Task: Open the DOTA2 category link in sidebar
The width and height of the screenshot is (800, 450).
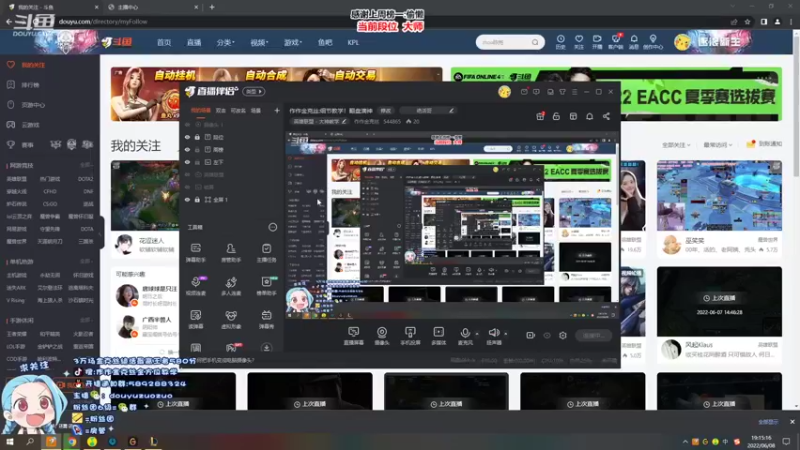Action: pos(85,179)
